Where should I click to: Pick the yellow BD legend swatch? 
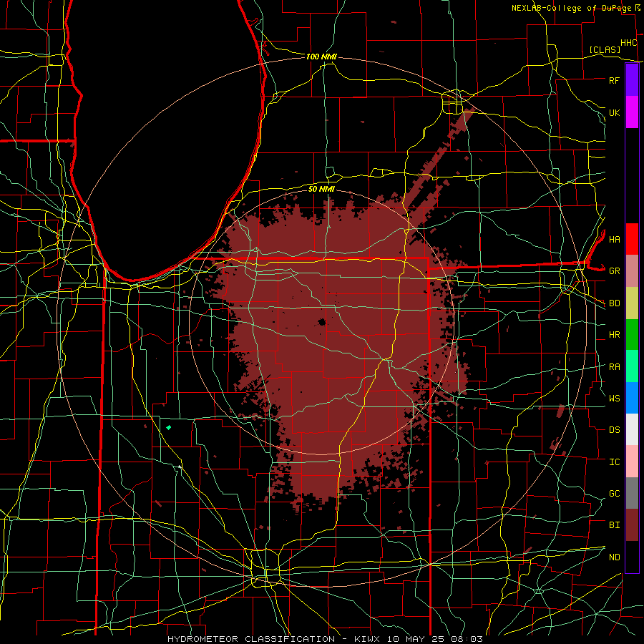(632, 303)
